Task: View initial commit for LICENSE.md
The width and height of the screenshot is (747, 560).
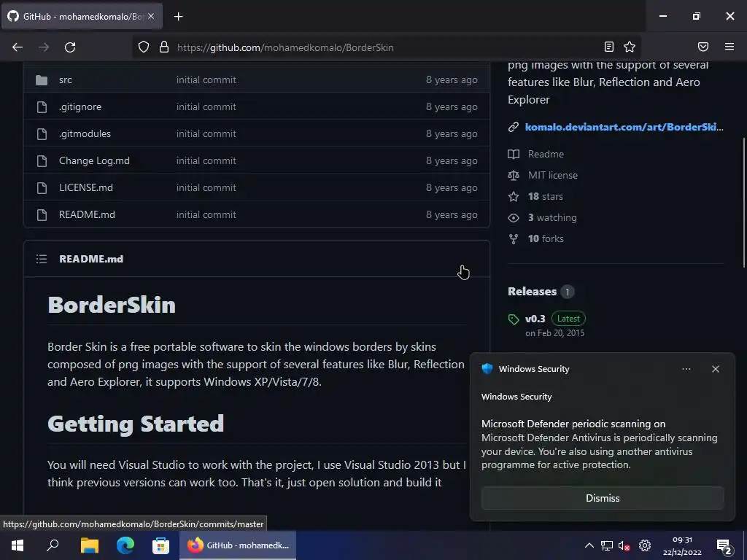Action: pos(206,187)
